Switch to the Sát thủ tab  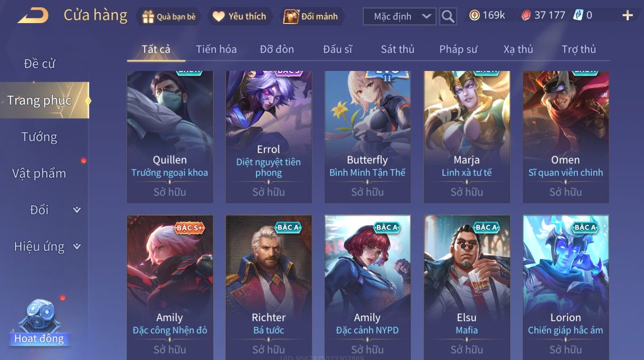[x=397, y=50]
